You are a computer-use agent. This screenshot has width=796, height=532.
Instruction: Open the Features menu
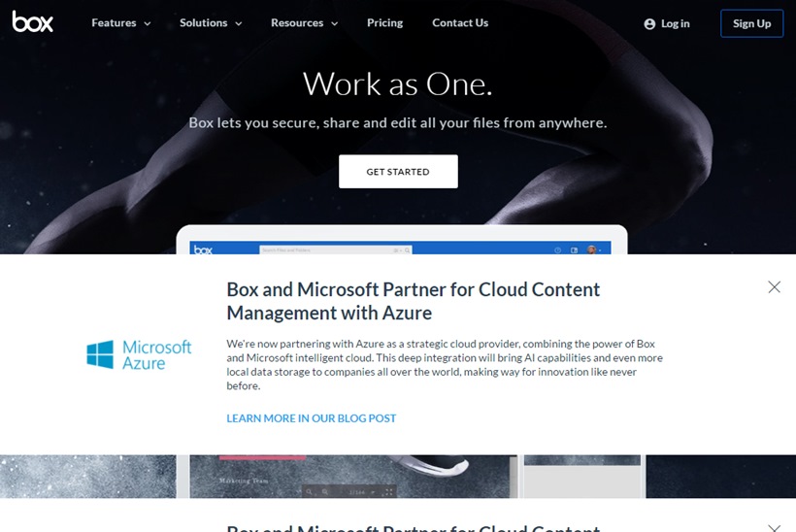[x=114, y=23]
